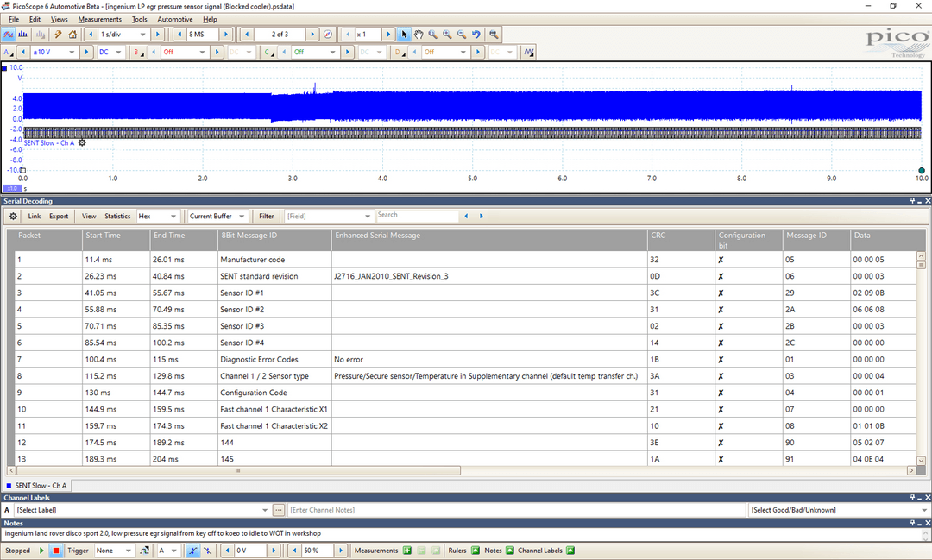Open Channel C options button

pos(268,53)
